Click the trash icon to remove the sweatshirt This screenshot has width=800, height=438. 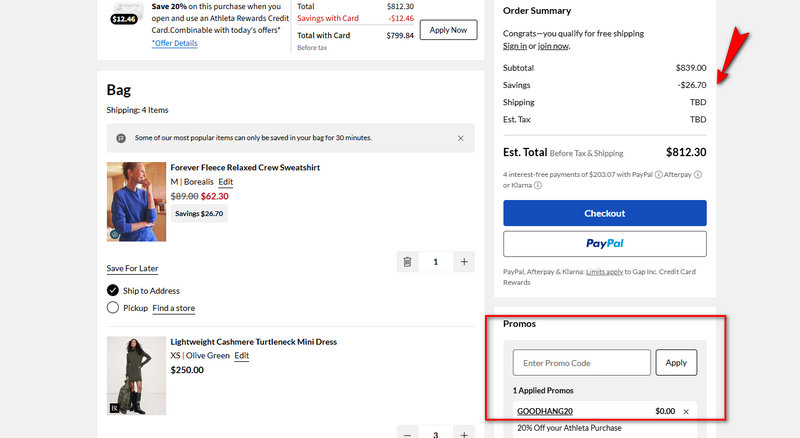pos(408,262)
